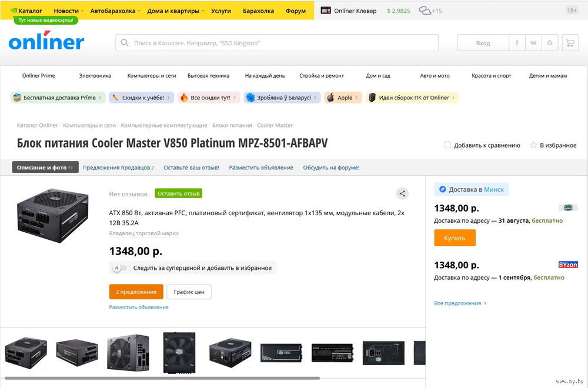Click the Onliner logo
The height and width of the screenshot is (388, 588).
[46, 41]
